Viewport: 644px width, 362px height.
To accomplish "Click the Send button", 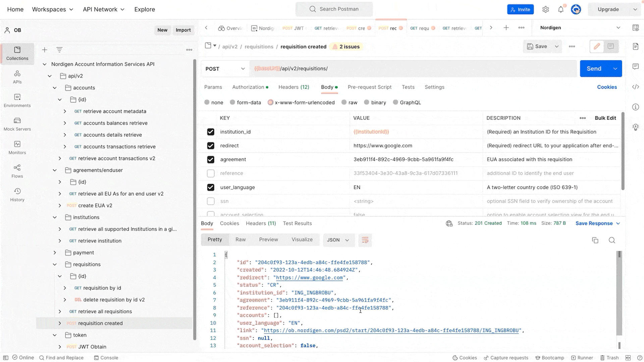I will [x=594, y=69].
